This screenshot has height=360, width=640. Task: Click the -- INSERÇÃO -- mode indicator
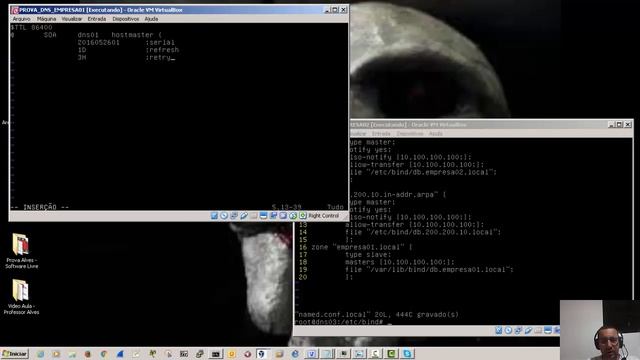tap(40, 207)
